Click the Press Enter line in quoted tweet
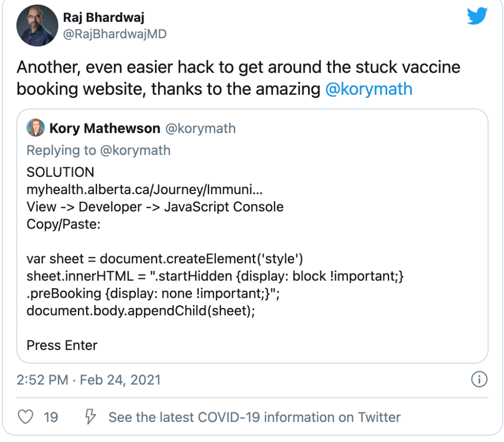Screen dimensions: 504x442 62,345
